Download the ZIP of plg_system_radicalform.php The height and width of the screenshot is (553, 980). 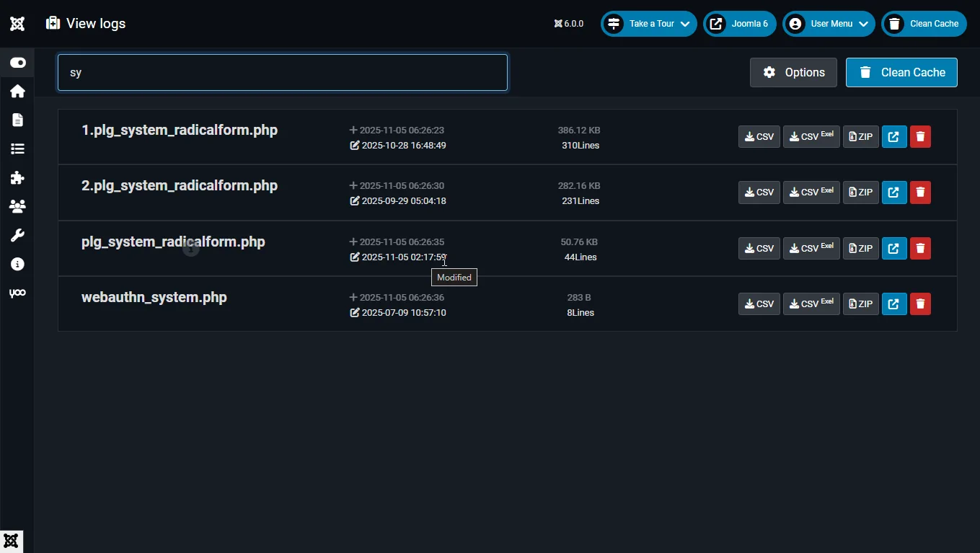point(860,248)
